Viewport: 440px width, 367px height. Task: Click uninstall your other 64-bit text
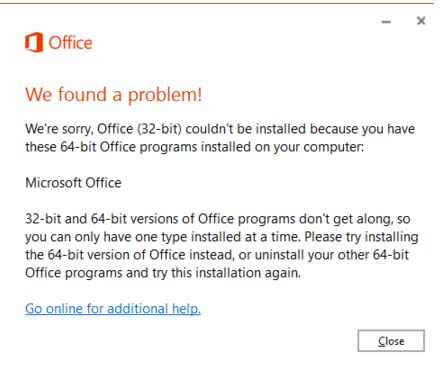click(332, 255)
